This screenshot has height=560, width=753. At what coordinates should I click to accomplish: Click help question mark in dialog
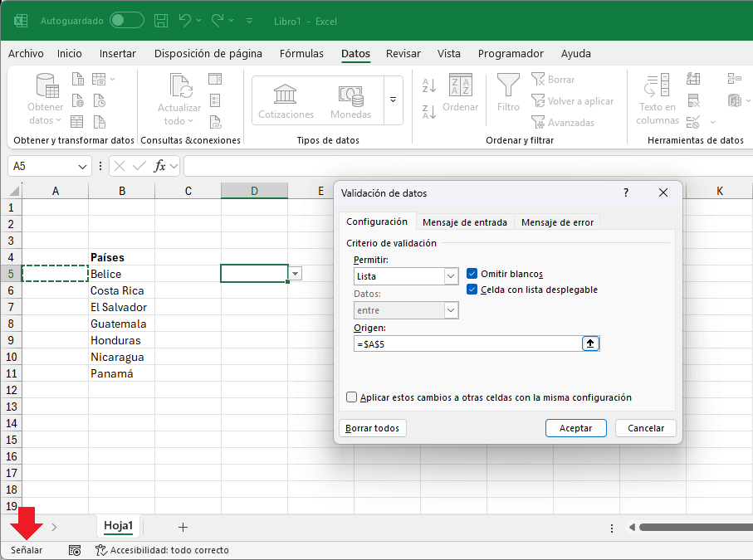626,193
